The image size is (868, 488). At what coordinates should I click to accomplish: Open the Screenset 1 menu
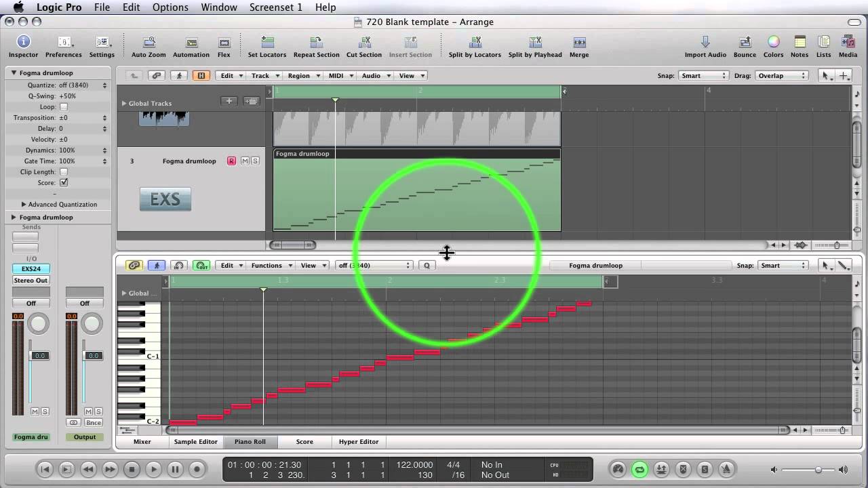pos(276,7)
